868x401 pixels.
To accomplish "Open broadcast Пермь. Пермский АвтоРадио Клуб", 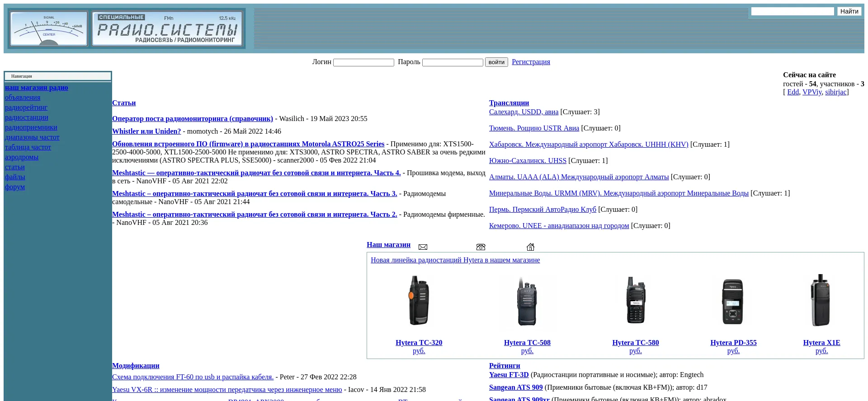I will [542, 210].
